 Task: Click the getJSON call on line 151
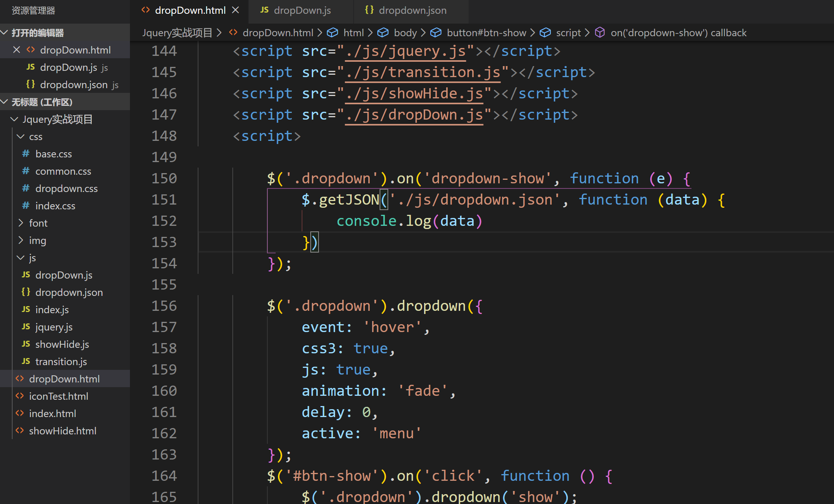point(349,200)
